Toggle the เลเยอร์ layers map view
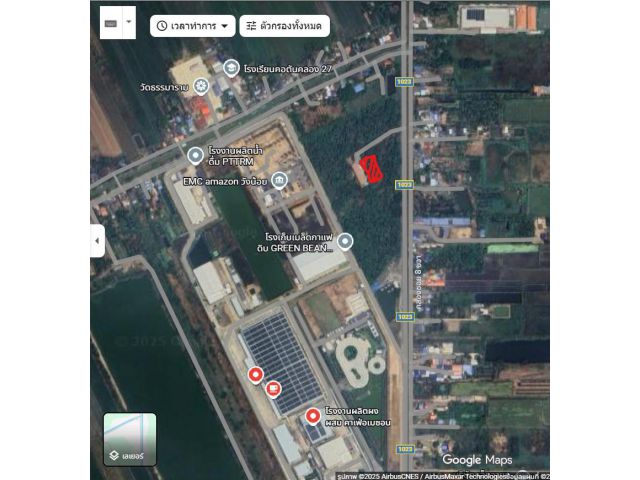640x480 pixels. 130,439
